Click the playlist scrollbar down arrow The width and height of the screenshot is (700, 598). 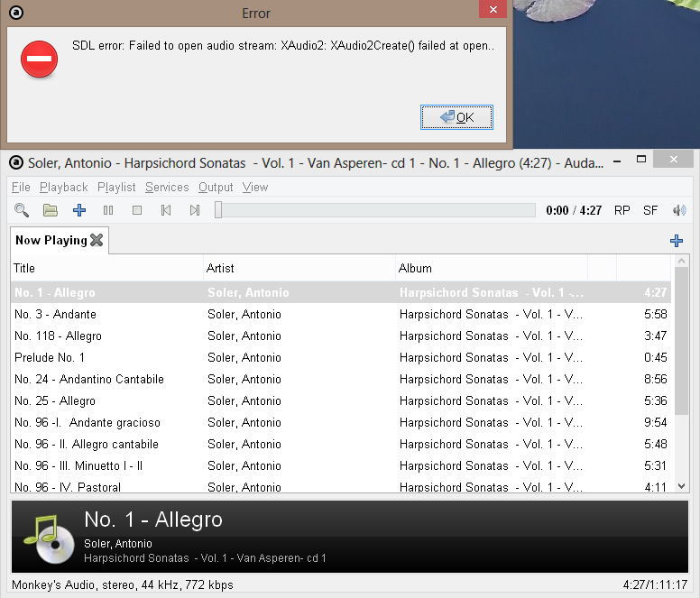coord(681,486)
